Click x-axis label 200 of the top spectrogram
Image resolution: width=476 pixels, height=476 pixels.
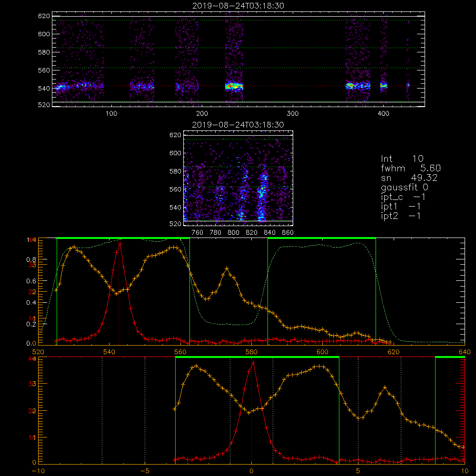click(x=202, y=114)
